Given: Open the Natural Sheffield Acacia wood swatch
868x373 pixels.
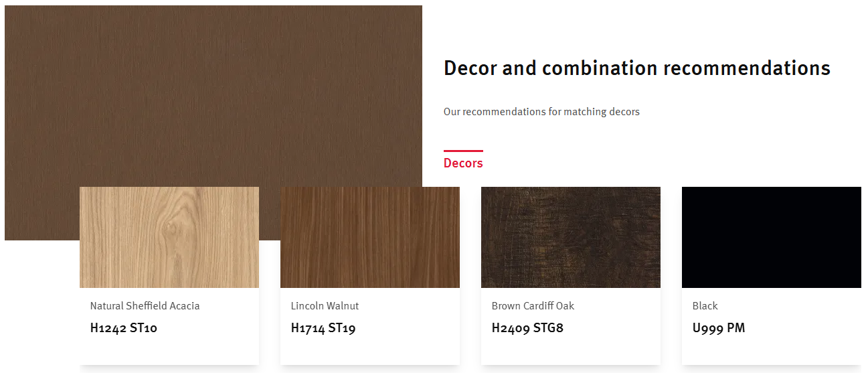Looking at the screenshot, I should coord(169,237).
